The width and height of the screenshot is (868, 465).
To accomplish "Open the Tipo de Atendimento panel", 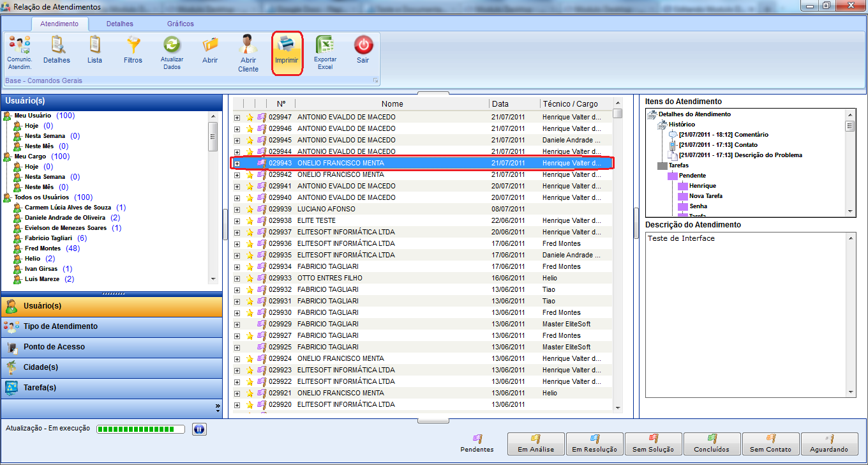I will (x=61, y=326).
